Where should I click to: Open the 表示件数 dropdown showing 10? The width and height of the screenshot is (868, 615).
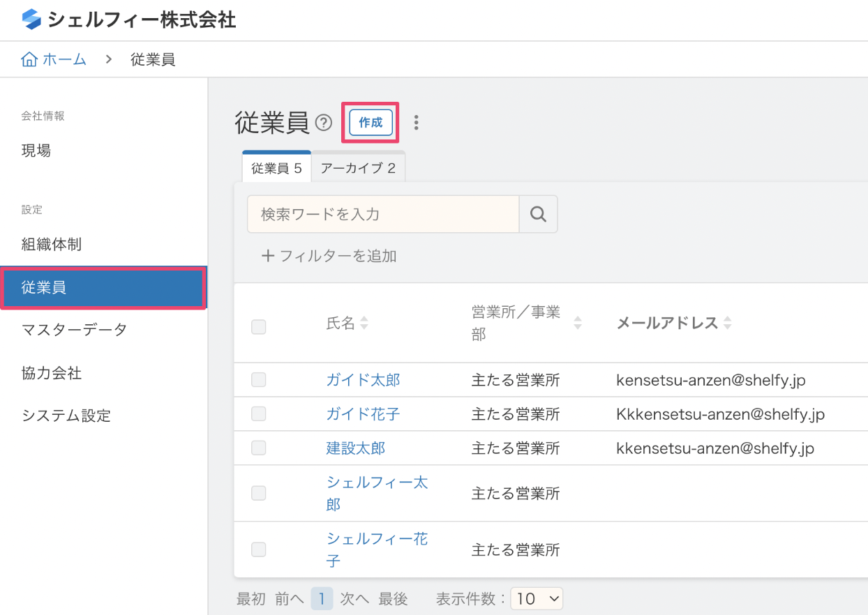pyautogui.click(x=537, y=598)
